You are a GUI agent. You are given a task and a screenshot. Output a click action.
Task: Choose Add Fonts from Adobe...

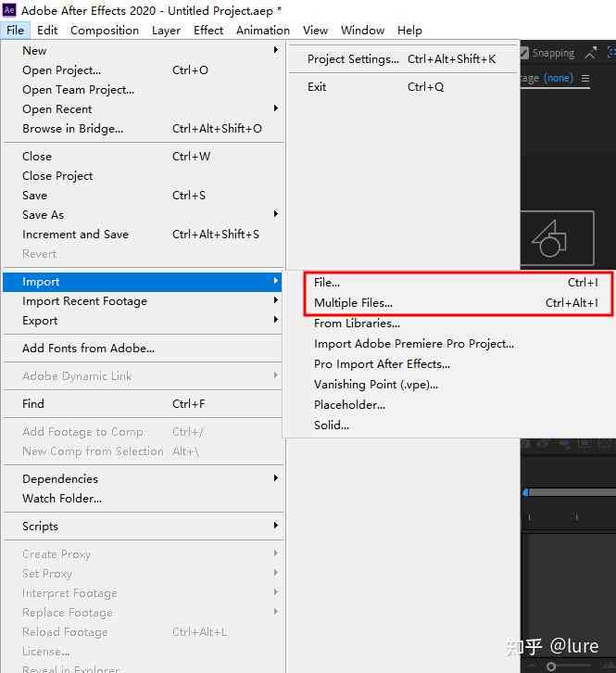coord(143,349)
